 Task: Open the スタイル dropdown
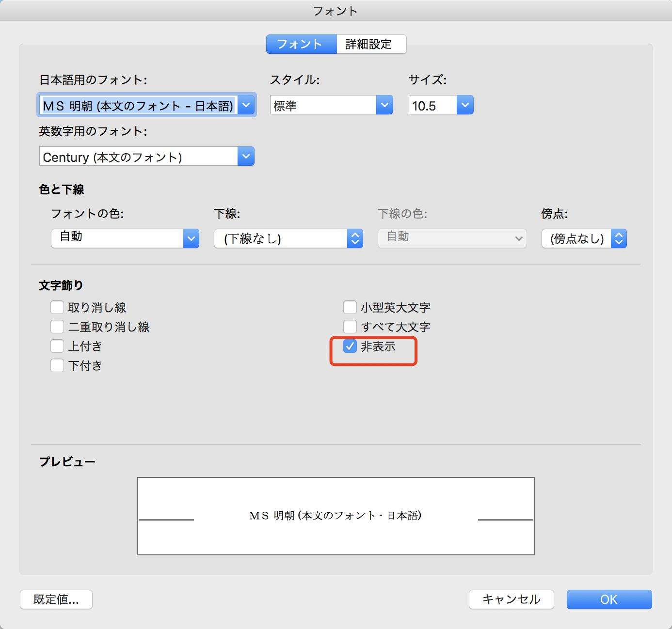coord(384,105)
